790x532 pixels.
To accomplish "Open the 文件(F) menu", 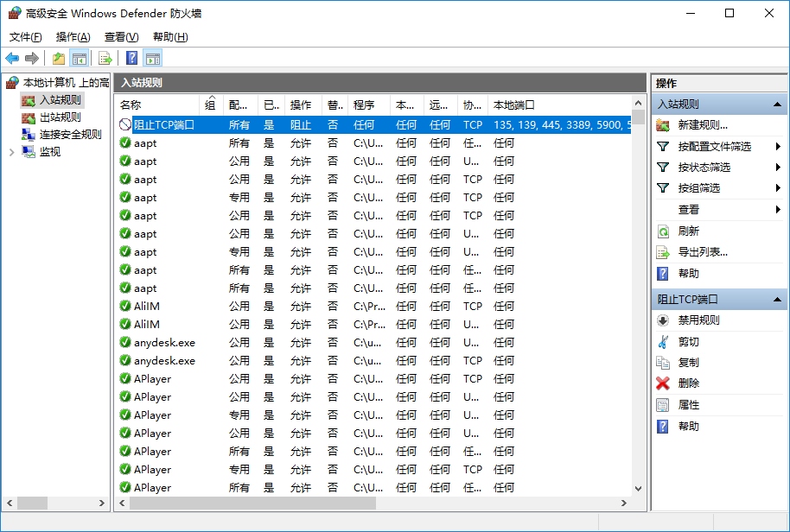I will (x=26, y=37).
